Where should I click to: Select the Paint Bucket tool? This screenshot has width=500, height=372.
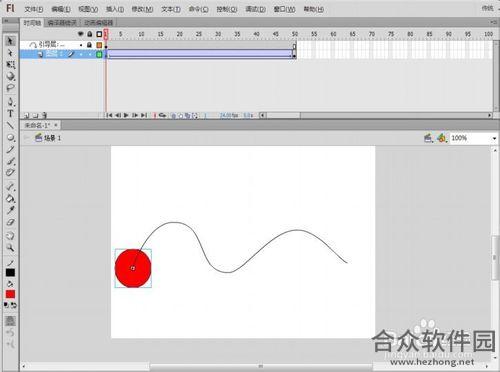[10, 198]
